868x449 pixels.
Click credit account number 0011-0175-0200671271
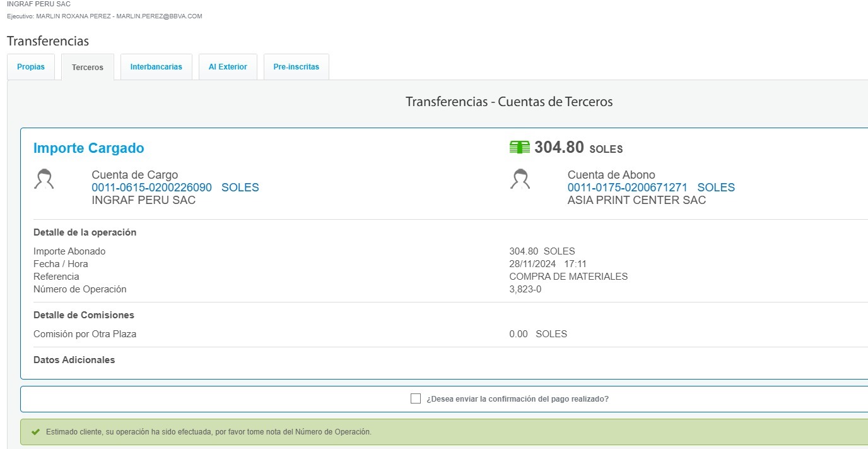click(627, 188)
